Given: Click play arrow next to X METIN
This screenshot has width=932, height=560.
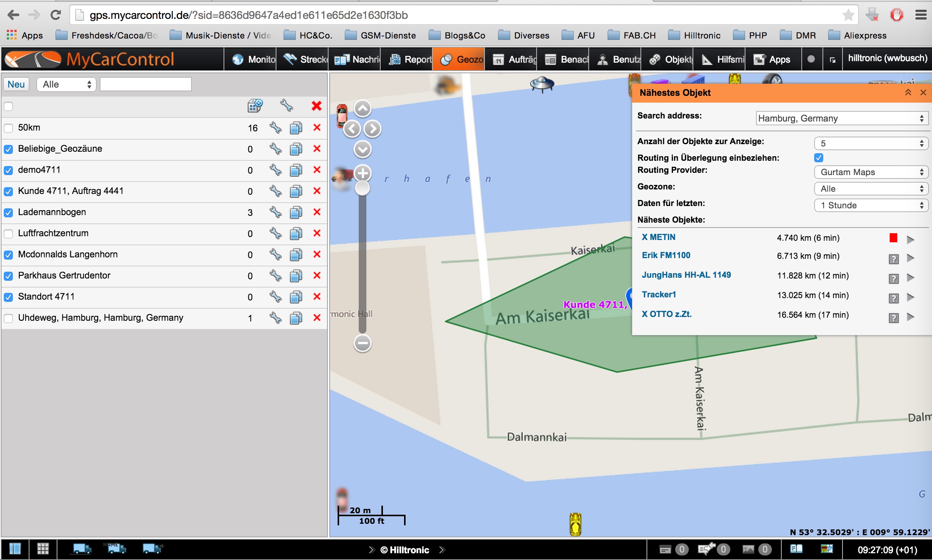Looking at the screenshot, I should (910, 239).
